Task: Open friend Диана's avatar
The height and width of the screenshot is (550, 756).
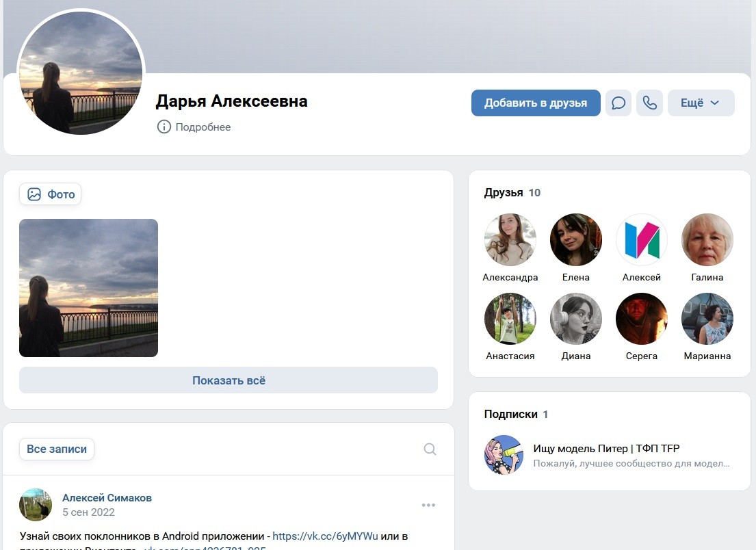Action: point(575,319)
